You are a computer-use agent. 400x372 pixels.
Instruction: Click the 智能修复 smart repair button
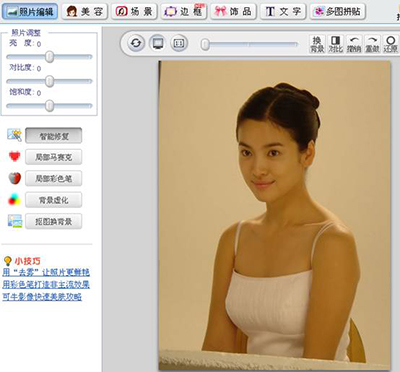pos(53,136)
